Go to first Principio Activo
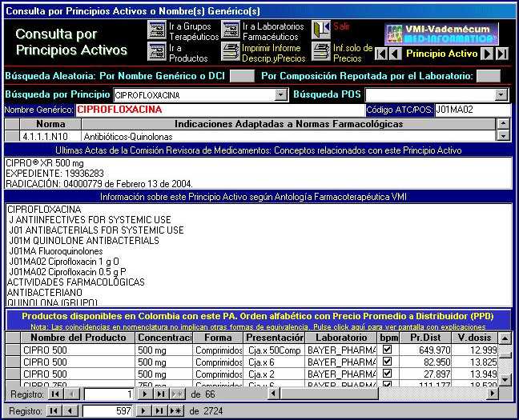 point(381,54)
